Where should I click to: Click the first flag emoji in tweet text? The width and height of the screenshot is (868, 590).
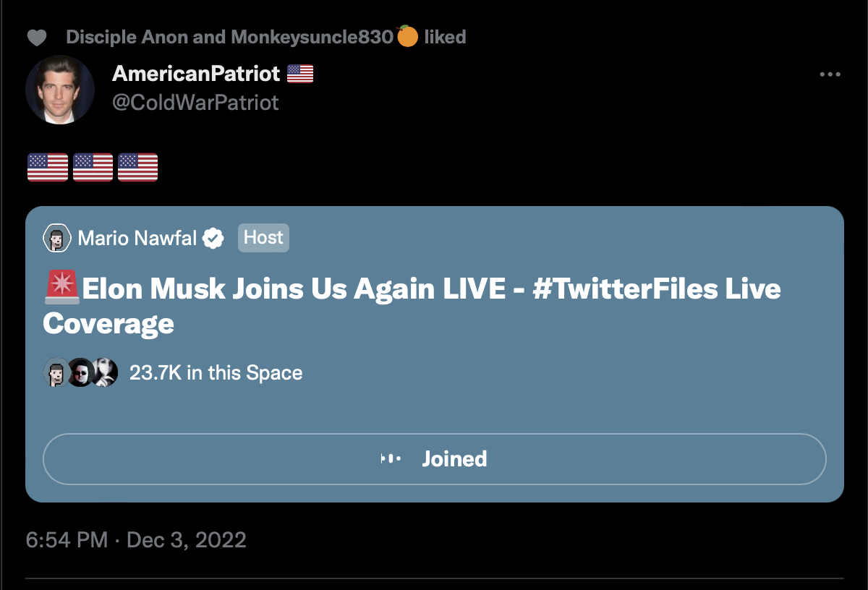click(x=48, y=167)
